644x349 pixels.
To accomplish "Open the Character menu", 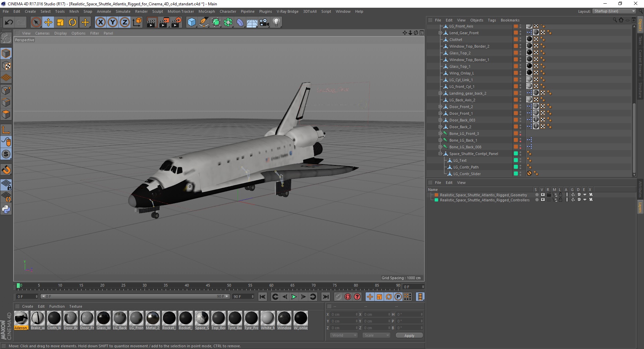I will [228, 11].
